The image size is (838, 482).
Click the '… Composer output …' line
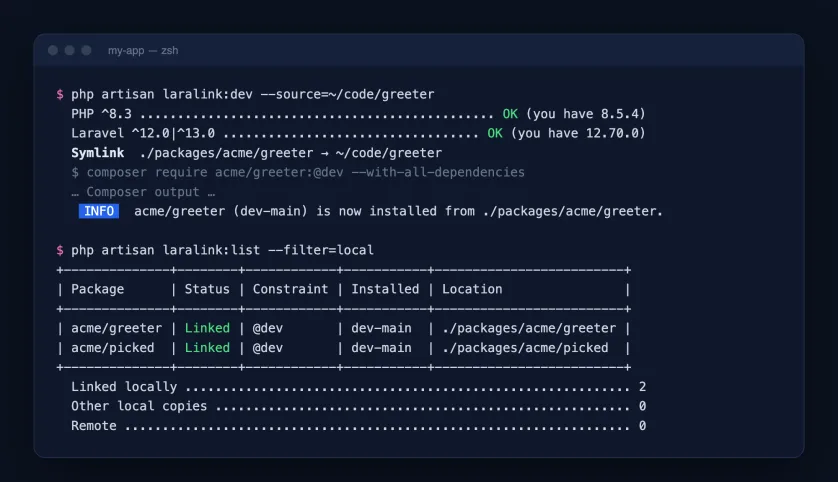click(x=143, y=192)
